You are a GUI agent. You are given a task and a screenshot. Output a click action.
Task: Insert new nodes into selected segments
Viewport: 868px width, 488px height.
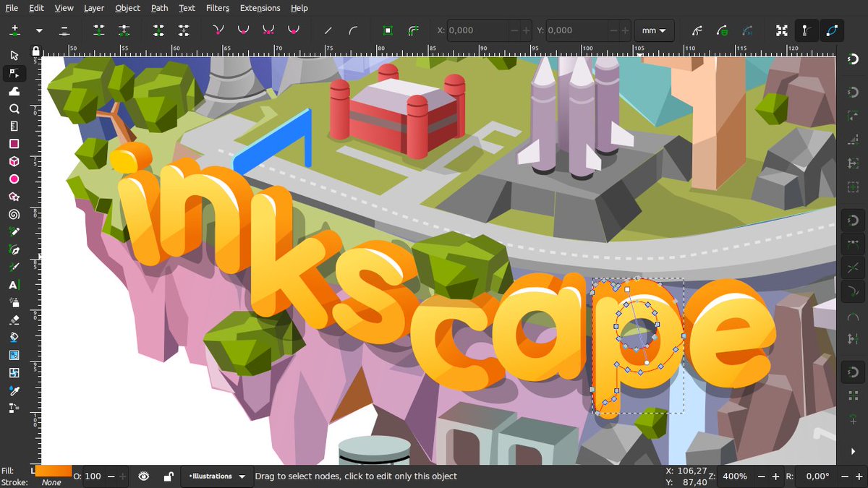click(x=14, y=30)
